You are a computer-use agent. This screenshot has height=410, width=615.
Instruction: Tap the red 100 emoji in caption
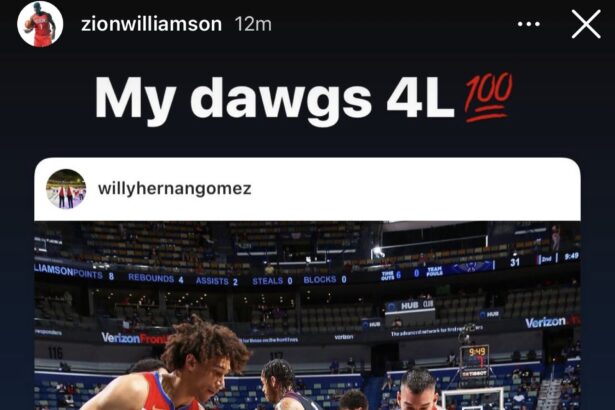pyautogui.click(x=488, y=97)
